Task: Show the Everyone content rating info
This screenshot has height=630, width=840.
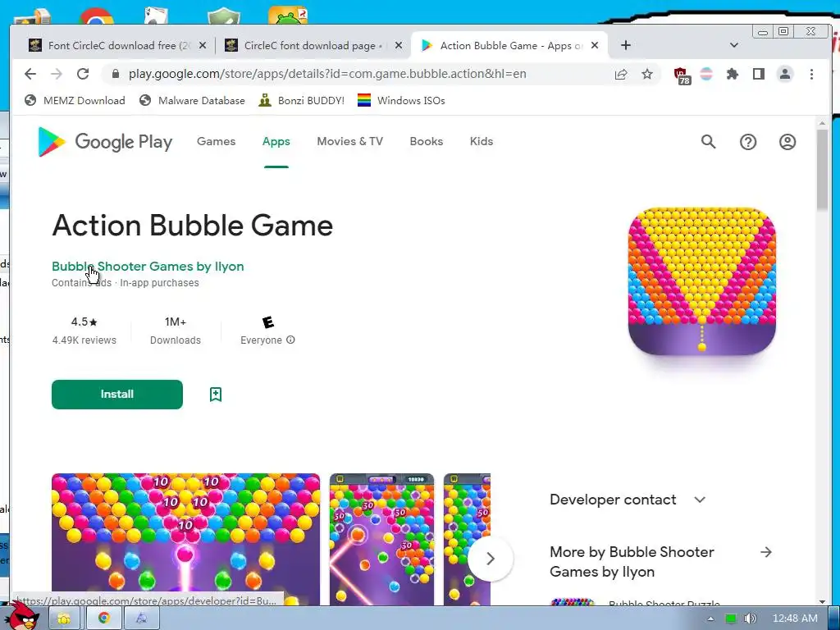Action: click(x=290, y=340)
